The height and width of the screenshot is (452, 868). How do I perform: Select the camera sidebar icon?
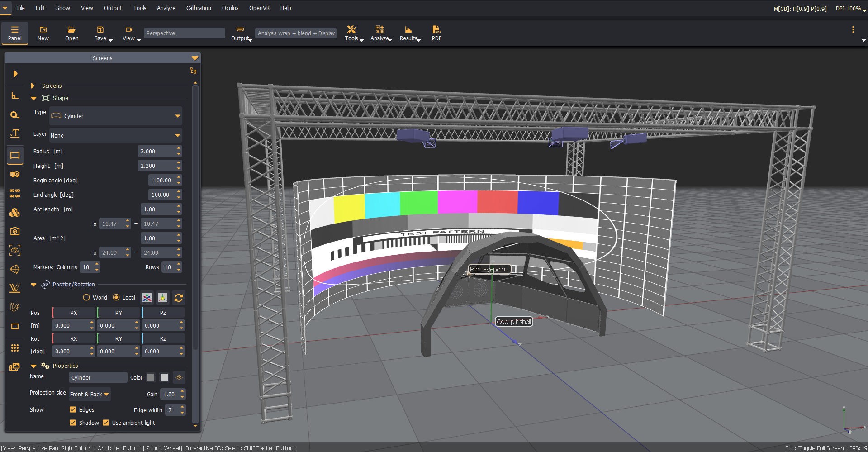tap(15, 231)
